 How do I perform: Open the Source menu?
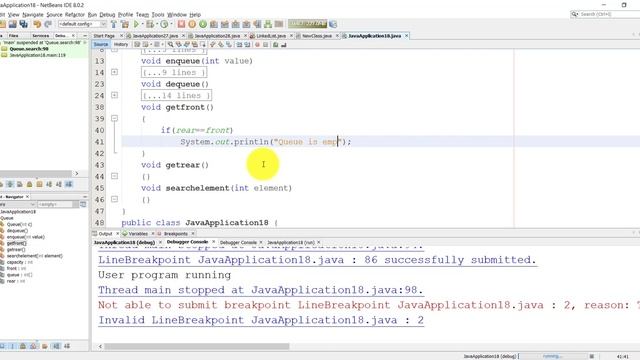[x=54, y=15]
